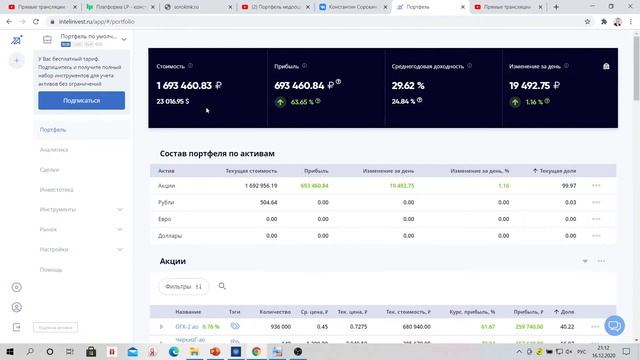This screenshot has width=640, height=360.
Task: Click the icon at dashboard top-right corner
Action: [606, 66]
